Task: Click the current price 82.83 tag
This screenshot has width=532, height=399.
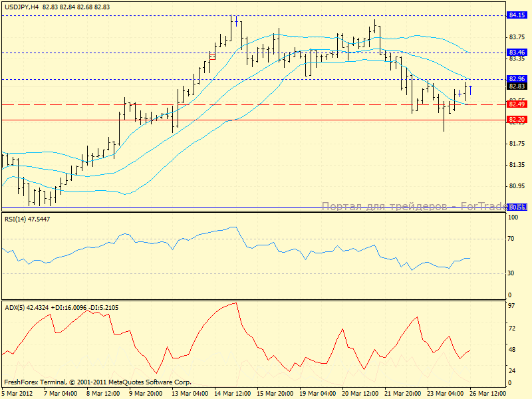Action: tap(517, 86)
